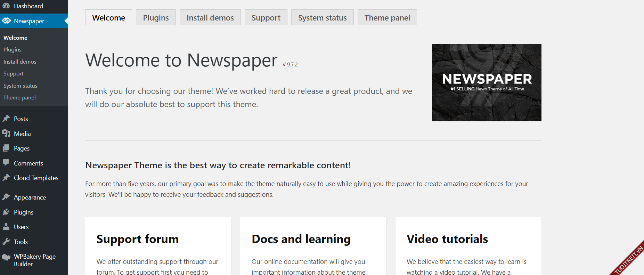Switch to the Install demos tab
The image size is (644, 275).
pos(210,18)
